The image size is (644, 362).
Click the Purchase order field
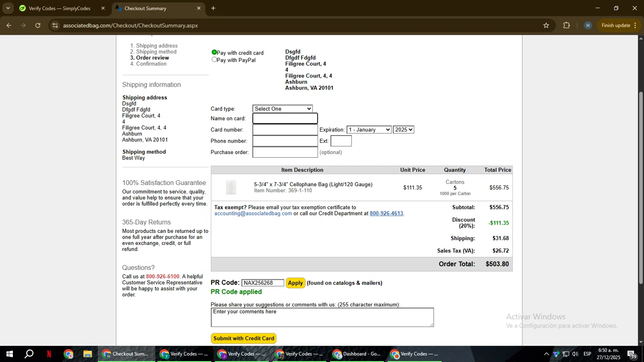pyautogui.click(x=285, y=152)
